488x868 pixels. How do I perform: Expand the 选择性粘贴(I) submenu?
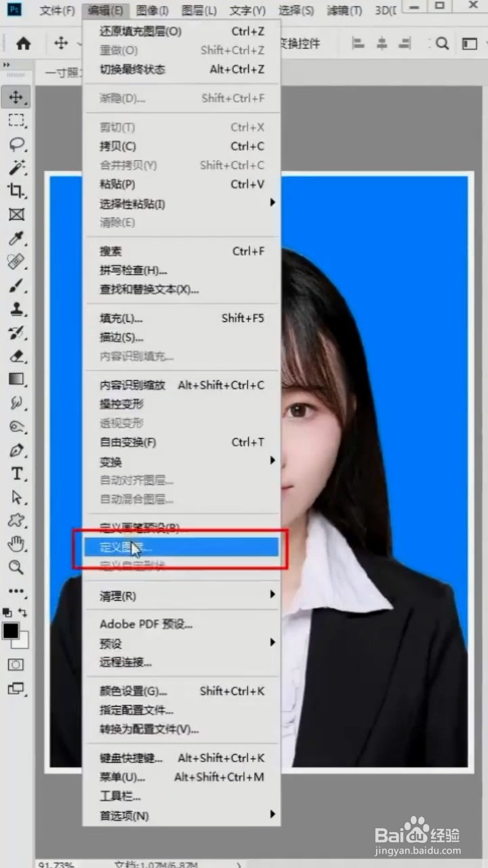pyautogui.click(x=182, y=203)
